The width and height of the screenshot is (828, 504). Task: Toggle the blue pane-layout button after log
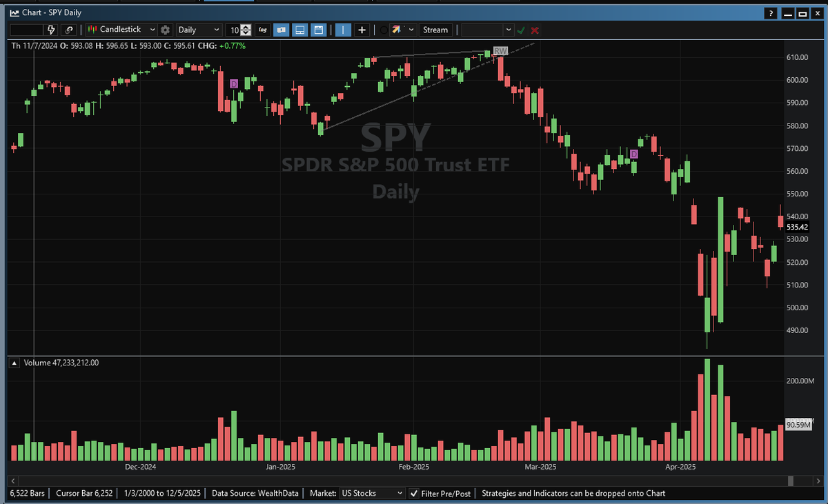tap(299, 30)
